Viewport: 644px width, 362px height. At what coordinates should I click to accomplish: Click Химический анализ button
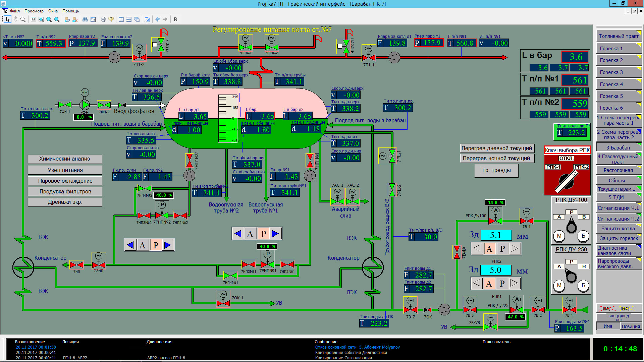click(x=65, y=159)
